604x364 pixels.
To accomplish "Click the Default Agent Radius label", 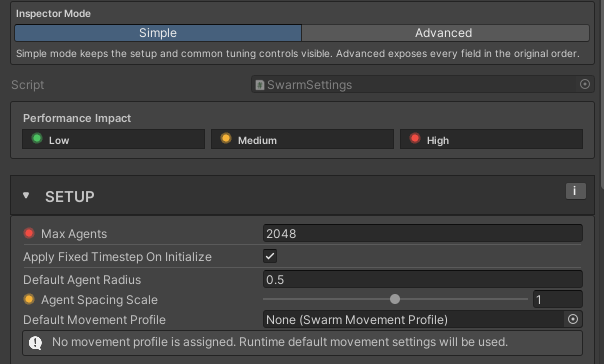I will point(82,280).
